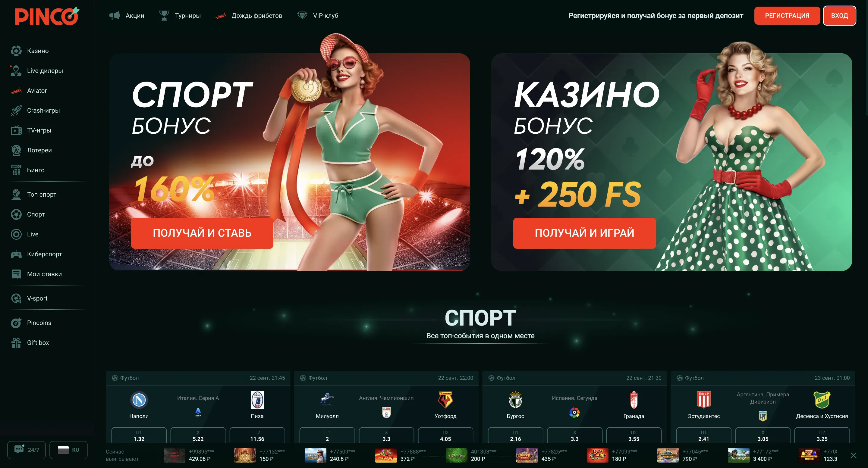Click the Gift box present icon
The width and height of the screenshot is (868, 468).
point(16,343)
